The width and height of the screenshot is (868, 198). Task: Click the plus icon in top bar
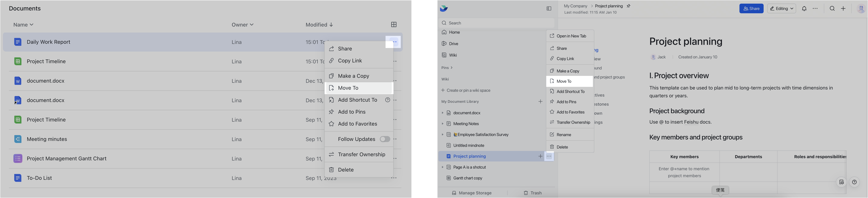pyautogui.click(x=843, y=9)
